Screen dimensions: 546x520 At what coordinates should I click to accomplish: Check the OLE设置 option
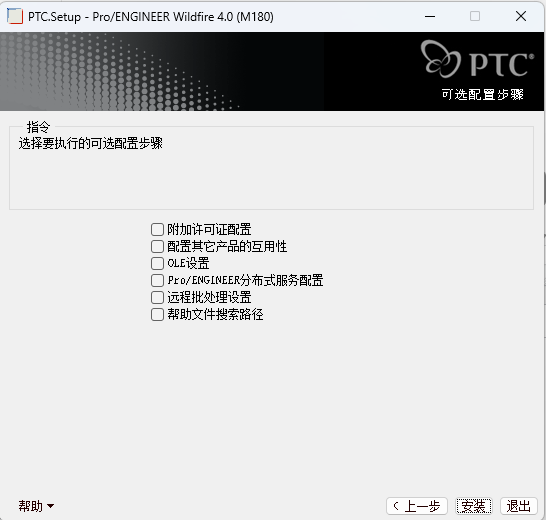pyautogui.click(x=157, y=263)
